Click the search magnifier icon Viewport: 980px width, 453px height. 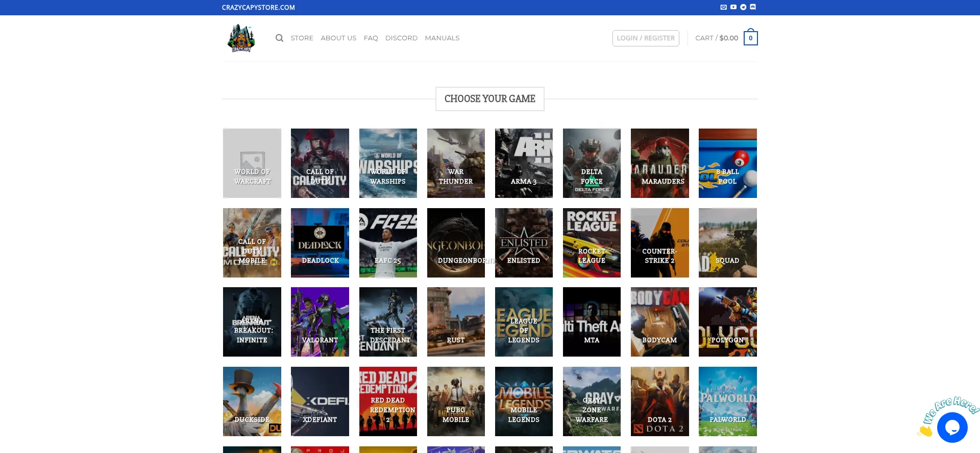[279, 38]
